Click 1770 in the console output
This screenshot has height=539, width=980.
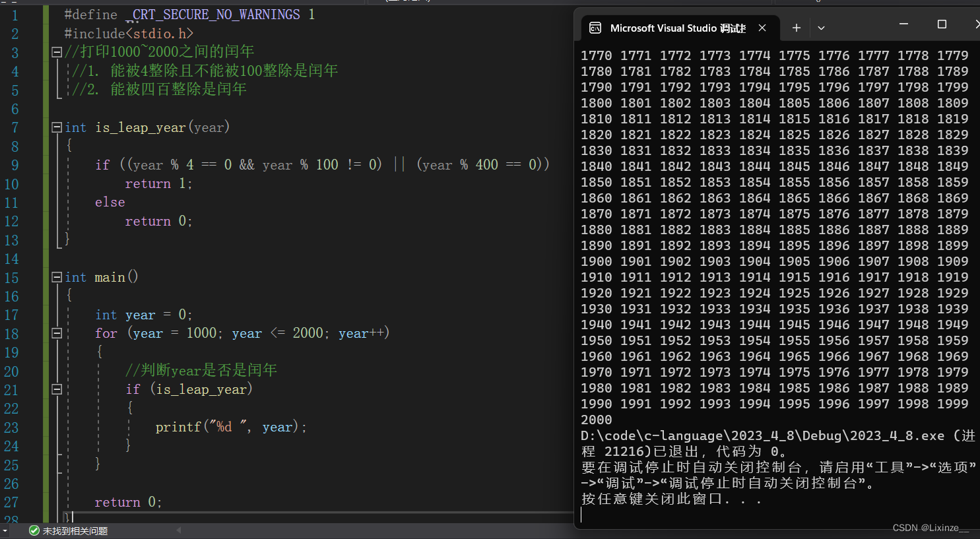tap(597, 55)
